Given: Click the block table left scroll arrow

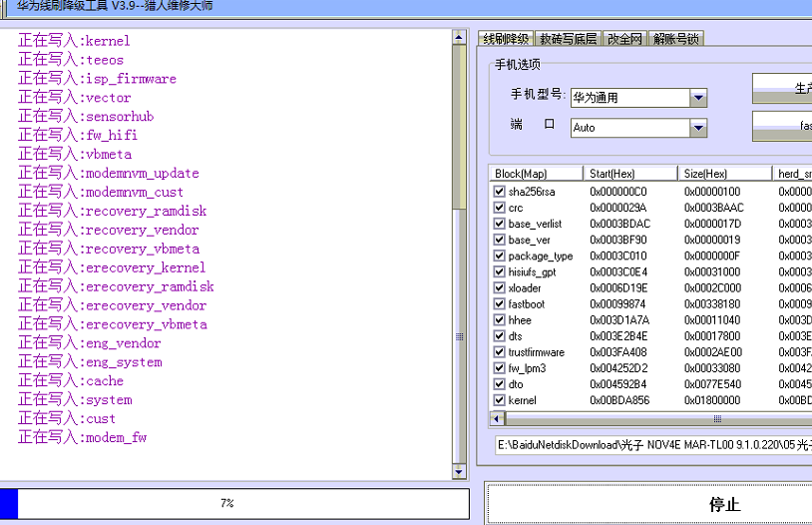Looking at the screenshot, I should (x=497, y=418).
